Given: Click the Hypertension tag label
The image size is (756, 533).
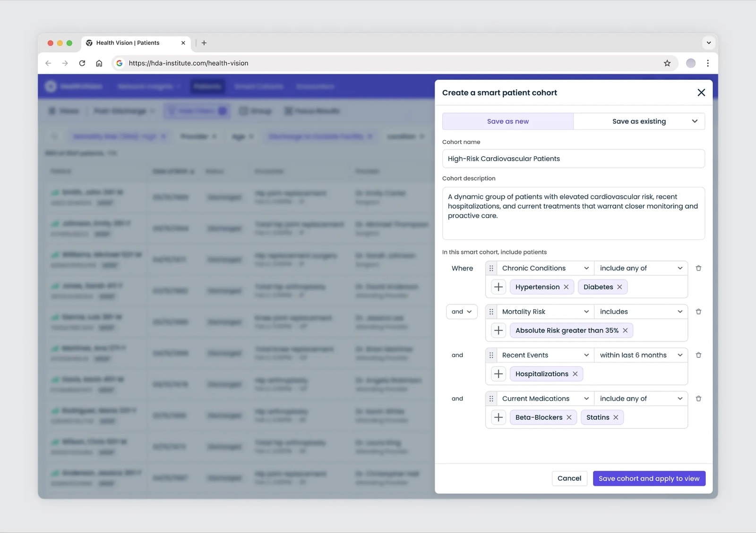Looking at the screenshot, I should tap(537, 287).
